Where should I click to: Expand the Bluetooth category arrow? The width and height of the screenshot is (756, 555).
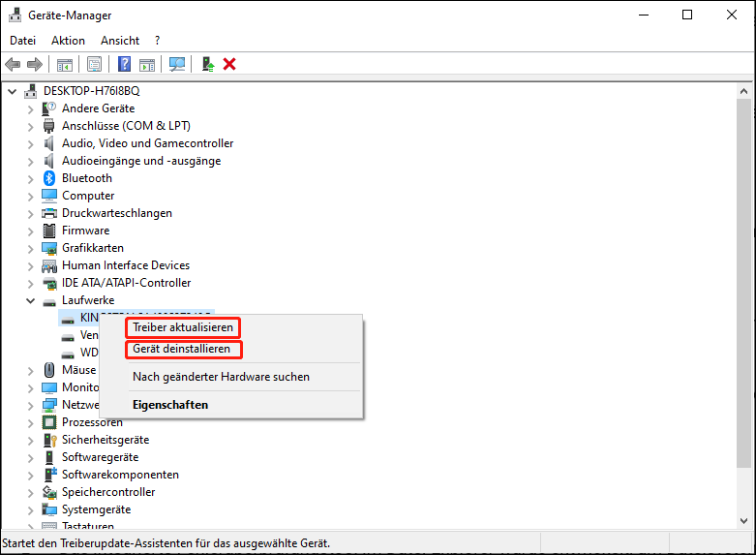(30, 178)
